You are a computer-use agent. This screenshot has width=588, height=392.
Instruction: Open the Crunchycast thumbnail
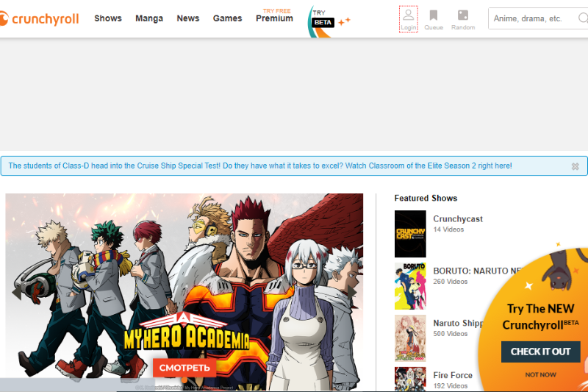coord(410,234)
